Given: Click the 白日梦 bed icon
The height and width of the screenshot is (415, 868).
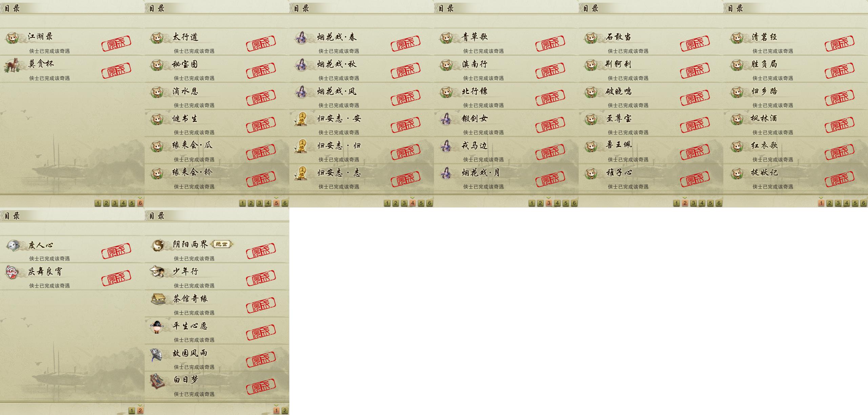Looking at the screenshot, I should click(157, 381).
